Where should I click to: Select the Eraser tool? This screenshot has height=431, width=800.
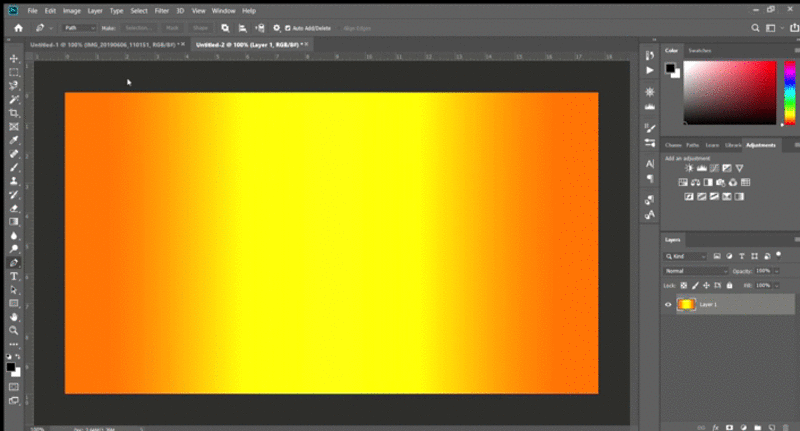click(x=14, y=208)
